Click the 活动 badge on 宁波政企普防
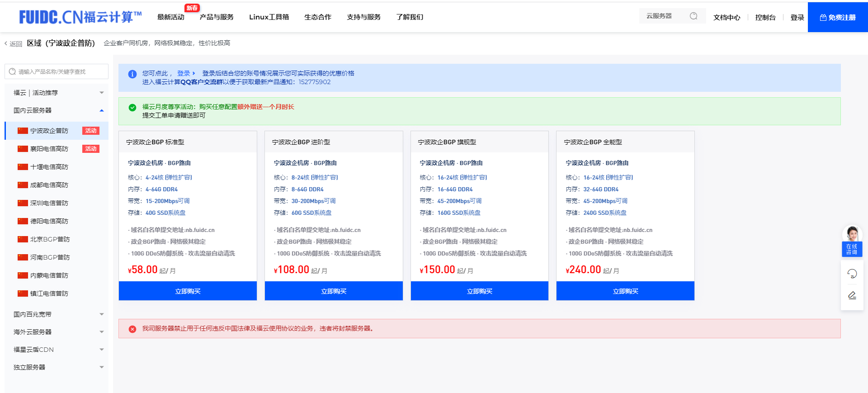The height and width of the screenshot is (393, 868). pyautogui.click(x=91, y=131)
